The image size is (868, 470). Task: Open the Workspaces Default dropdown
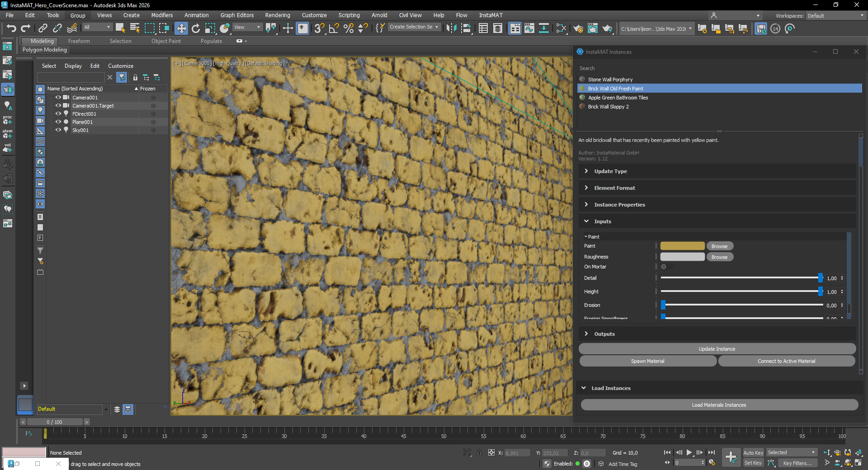(x=835, y=16)
